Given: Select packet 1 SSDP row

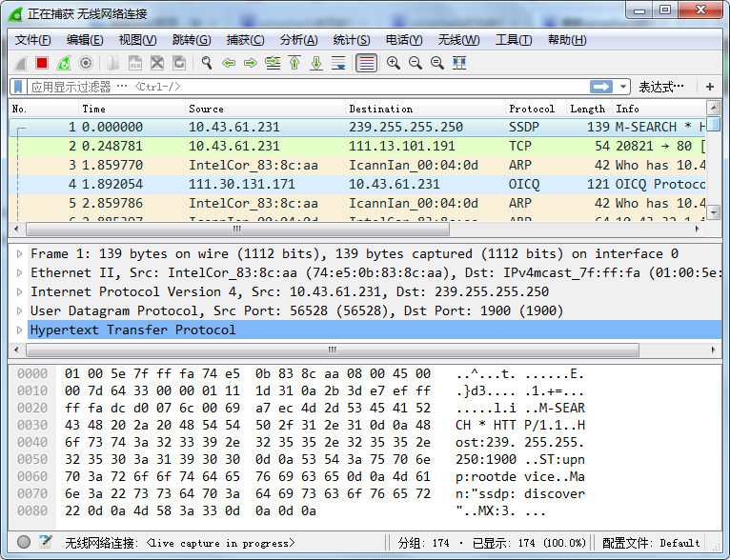Looking at the screenshot, I should [x=357, y=127].
